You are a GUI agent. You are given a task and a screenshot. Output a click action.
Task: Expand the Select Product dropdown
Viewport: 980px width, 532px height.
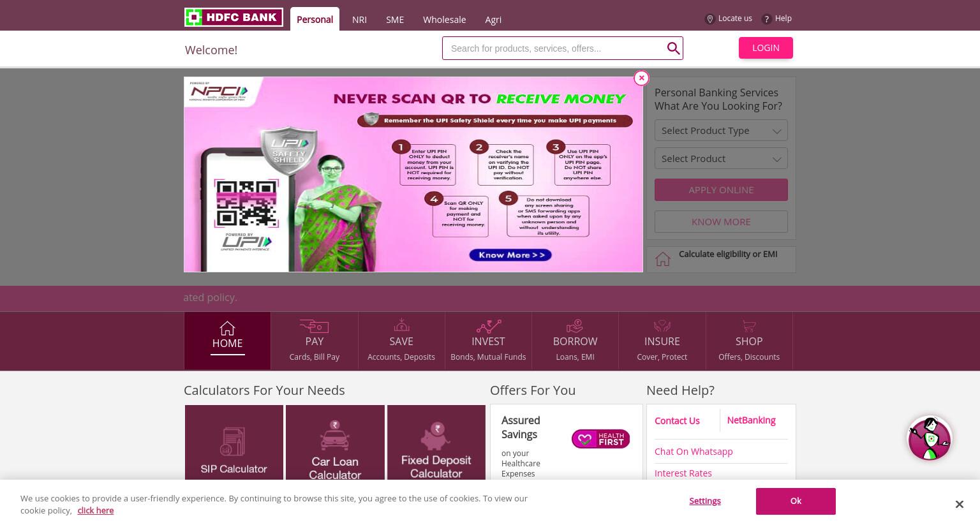pyautogui.click(x=721, y=158)
